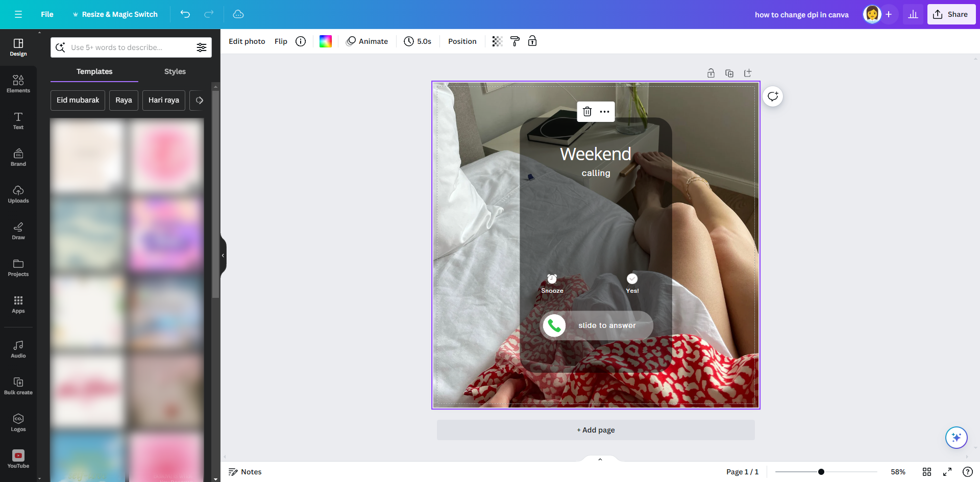The width and height of the screenshot is (980, 482).
Task: Filter templates by Hari raya
Action: (x=164, y=100)
